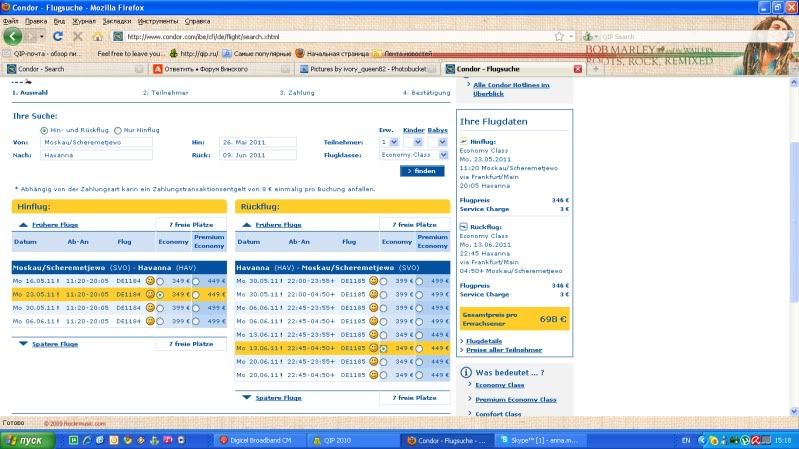Click the Firefox back arrow button
This screenshot has height=449, width=799.
tap(13, 36)
